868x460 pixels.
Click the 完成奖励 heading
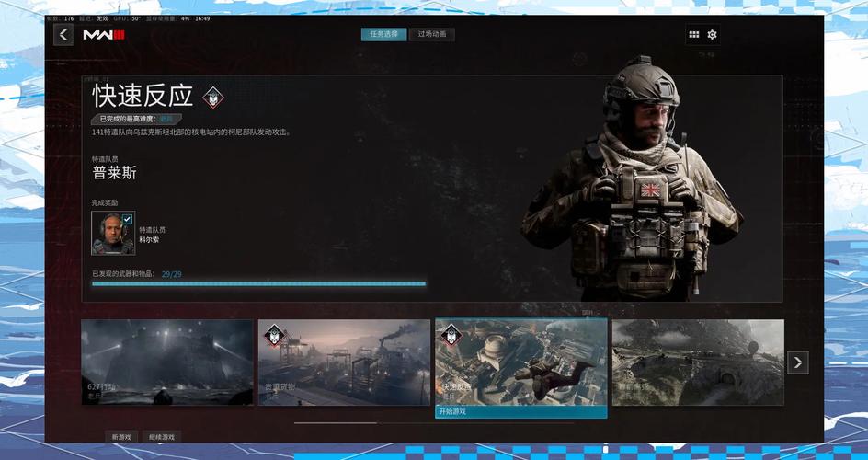[x=105, y=203]
